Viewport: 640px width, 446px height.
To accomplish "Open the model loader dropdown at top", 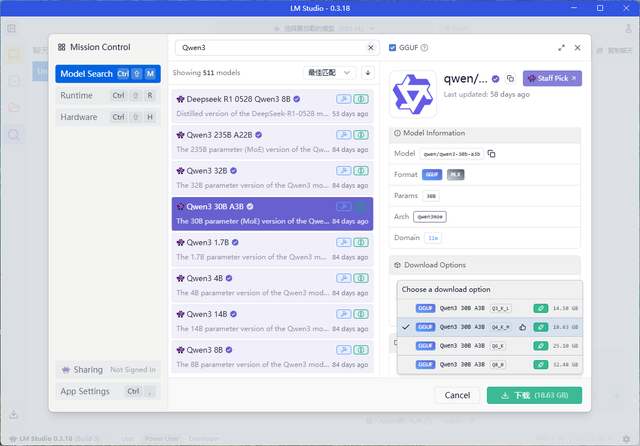I will [324, 29].
